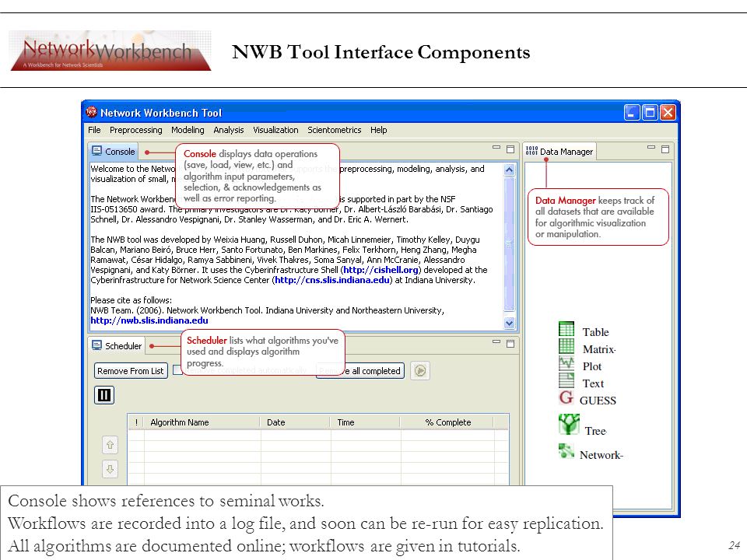
Task: Open the http://nwb.slis.indiana.edu link
Action: [x=149, y=320]
